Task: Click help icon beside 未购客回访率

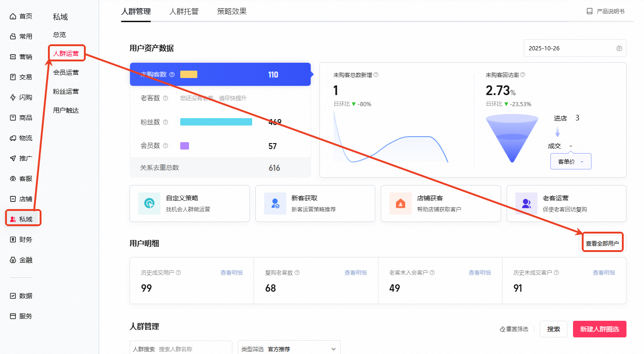Action: [522, 75]
